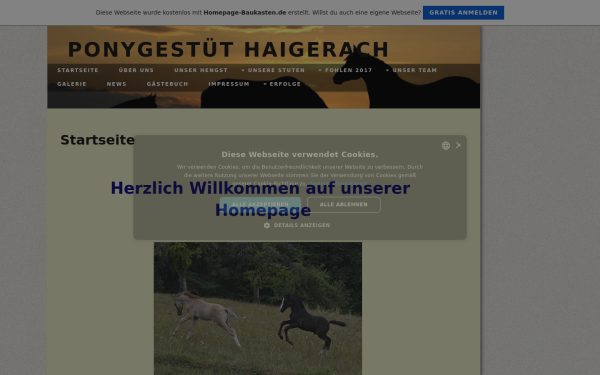This screenshot has width=600, height=375.
Task: Expand the Unser Team dropdown menu
Action: tap(411, 70)
